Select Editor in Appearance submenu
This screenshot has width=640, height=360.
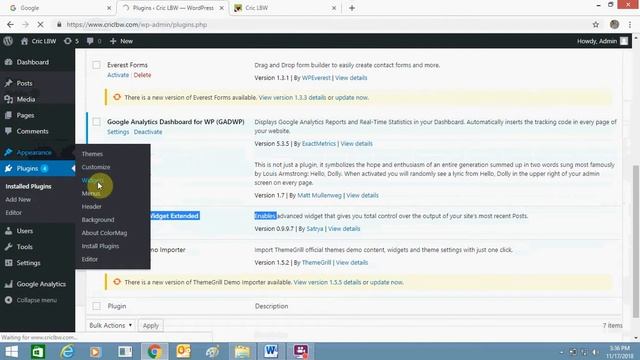[89, 259]
